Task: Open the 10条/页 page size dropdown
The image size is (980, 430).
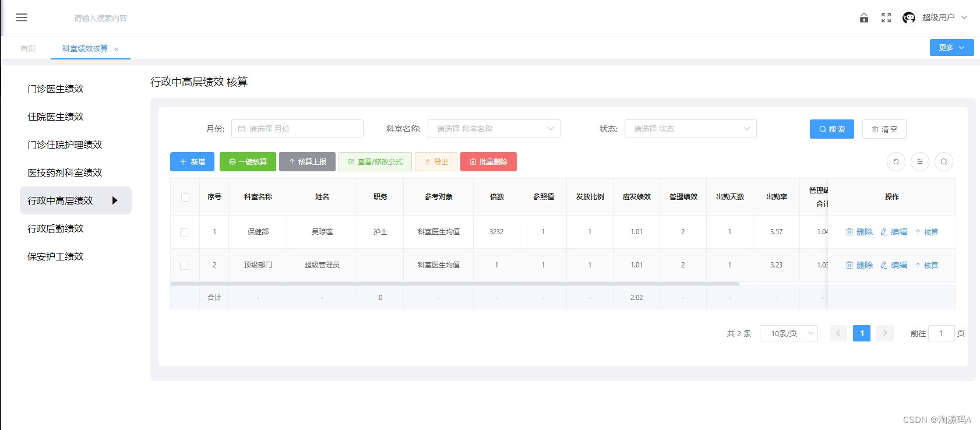Action: tap(789, 333)
